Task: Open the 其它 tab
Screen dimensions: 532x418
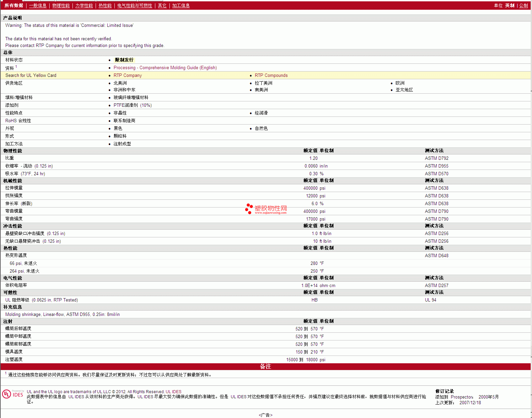Action: (162, 6)
